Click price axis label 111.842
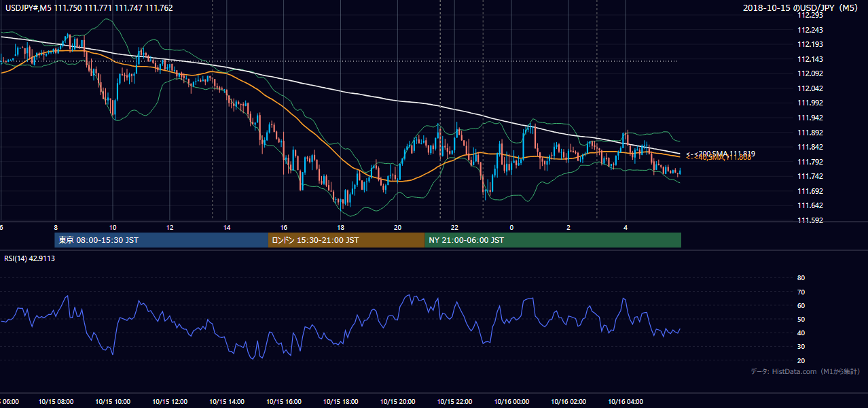This screenshot has height=408, width=868. (812, 148)
